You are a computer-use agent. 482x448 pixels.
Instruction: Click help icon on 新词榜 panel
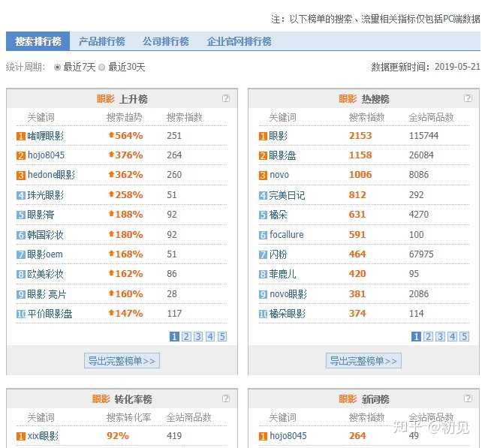(x=468, y=398)
